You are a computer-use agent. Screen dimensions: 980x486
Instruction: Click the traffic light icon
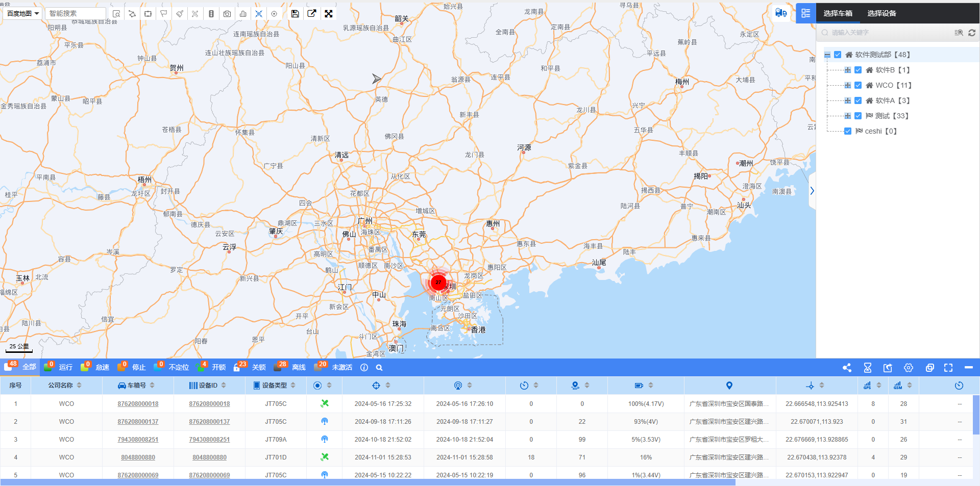click(211, 14)
